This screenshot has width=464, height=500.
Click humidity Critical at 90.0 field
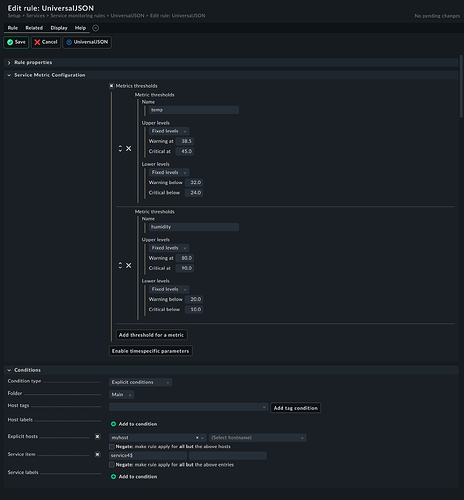point(185,268)
